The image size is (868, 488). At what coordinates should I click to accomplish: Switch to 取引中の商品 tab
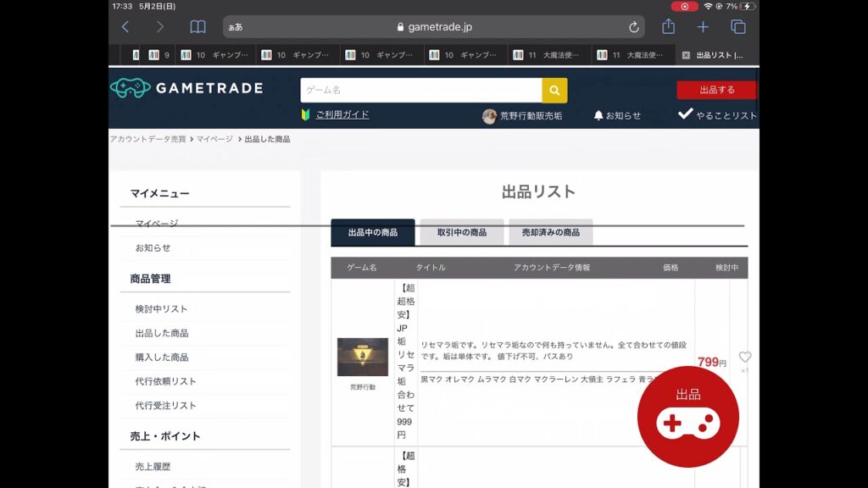click(x=461, y=232)
